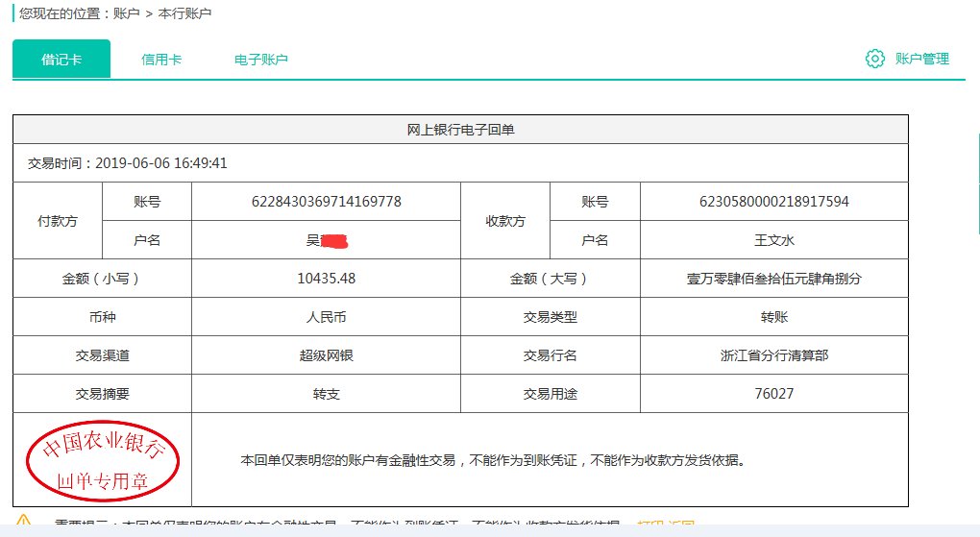Select amount in words 壹万零肆佰叁拾伍元肆角捌分
This screenshot has height=537, width=980.
pyautogui.click(x=773, y=279)
